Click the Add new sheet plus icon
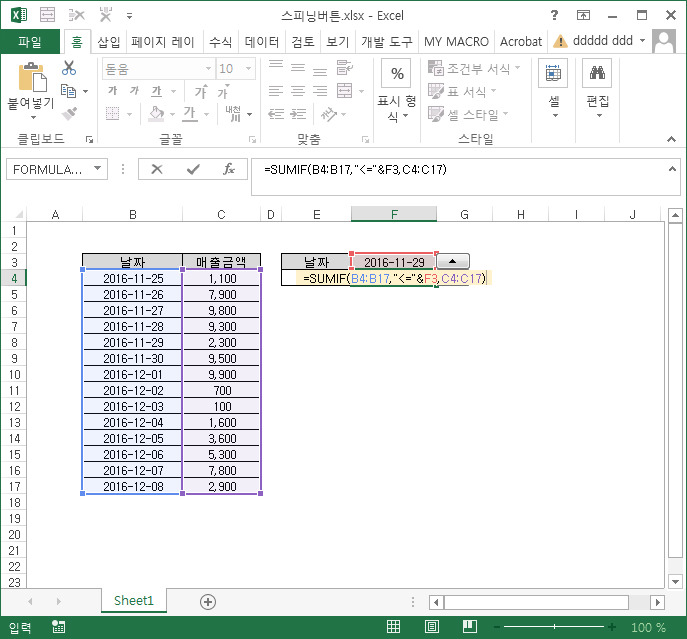Screen dimensions: 687x639 coord(208,602)
